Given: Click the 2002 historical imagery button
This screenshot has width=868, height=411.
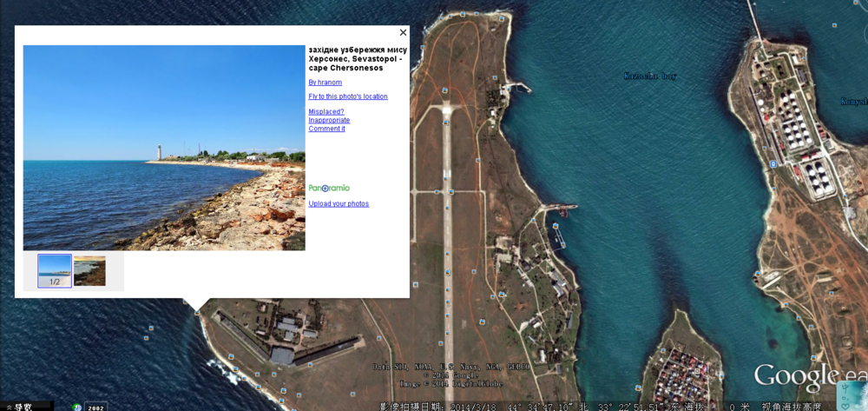Looking at the screenshot, I should tap(95, 408).
